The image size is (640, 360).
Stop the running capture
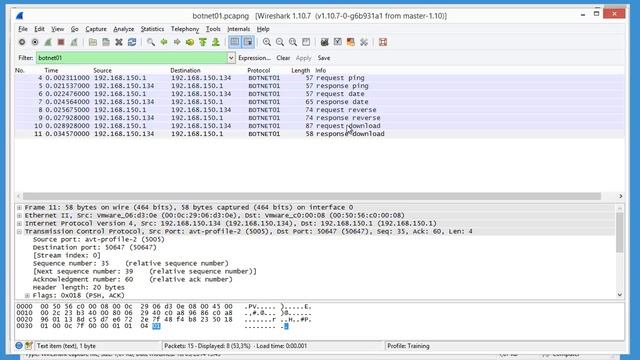click(x=61, y=42)
